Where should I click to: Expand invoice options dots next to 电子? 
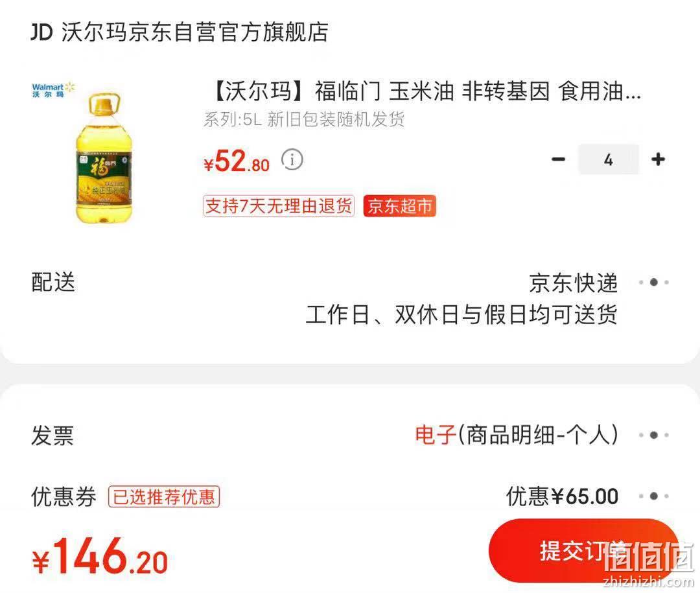click(653, 435)
